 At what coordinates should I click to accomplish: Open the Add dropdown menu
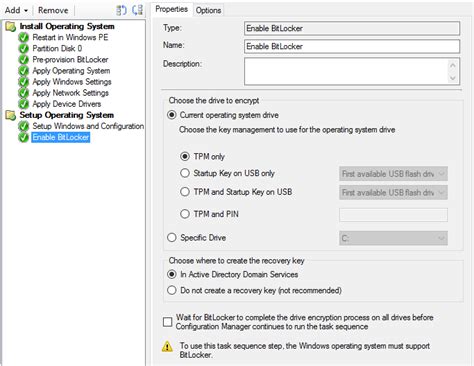coord(16,10)
